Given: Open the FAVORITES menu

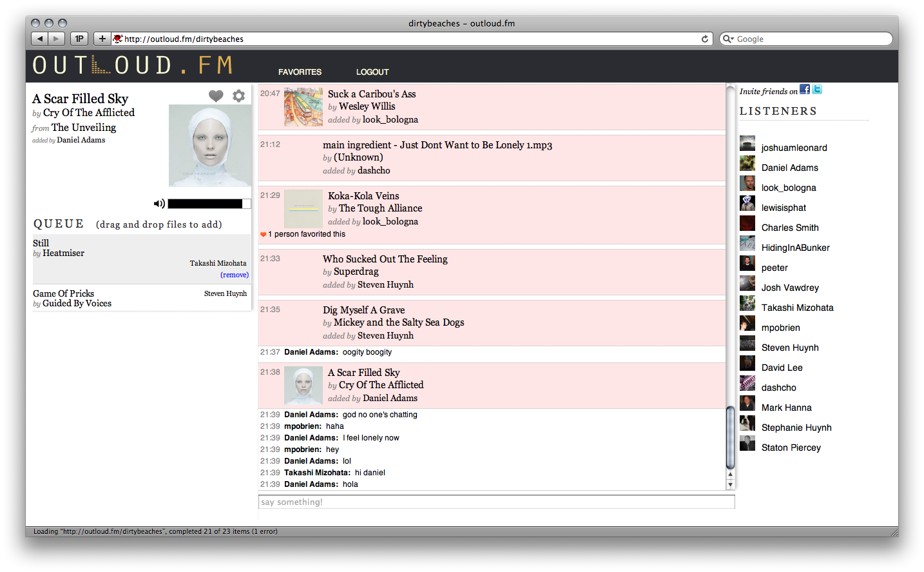Looking at the screenshot, I should [x=300, y=72].
